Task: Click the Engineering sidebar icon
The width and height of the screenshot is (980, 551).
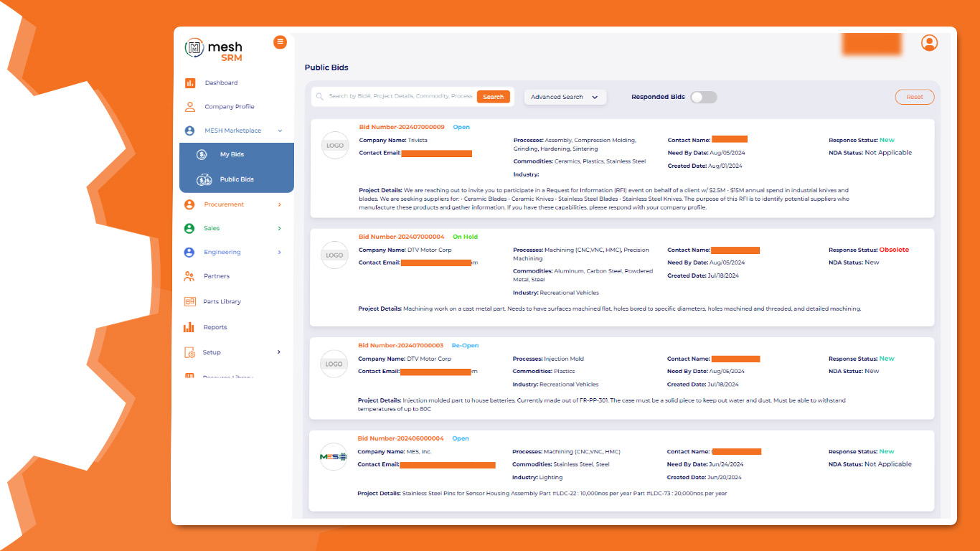Action: click(189, 253)
